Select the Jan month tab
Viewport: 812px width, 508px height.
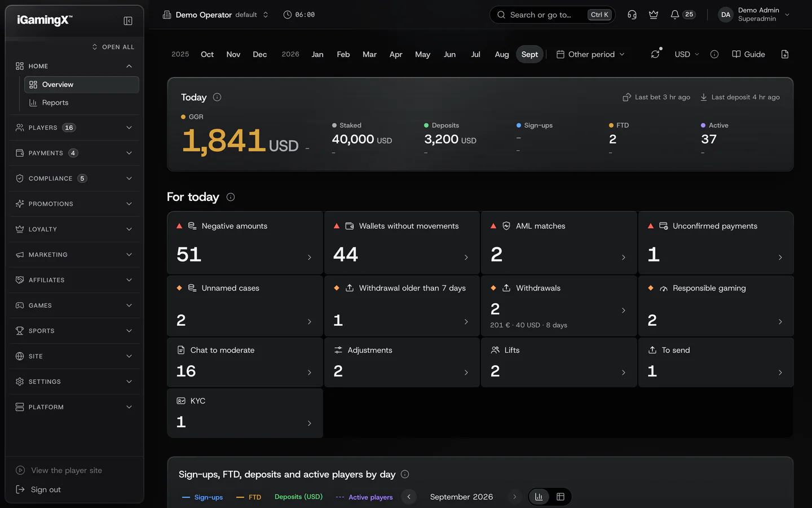point(317,54)
